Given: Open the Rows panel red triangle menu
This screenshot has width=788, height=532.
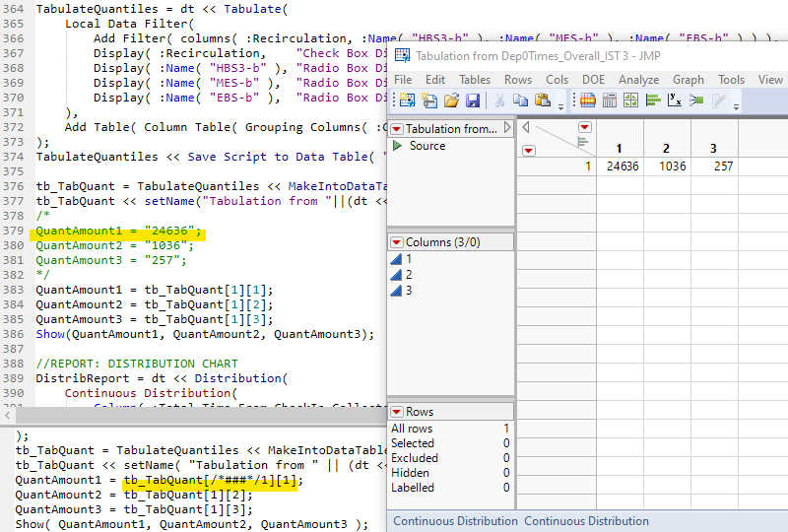Looking at the screenshot, I should click(x=397, y=412).
